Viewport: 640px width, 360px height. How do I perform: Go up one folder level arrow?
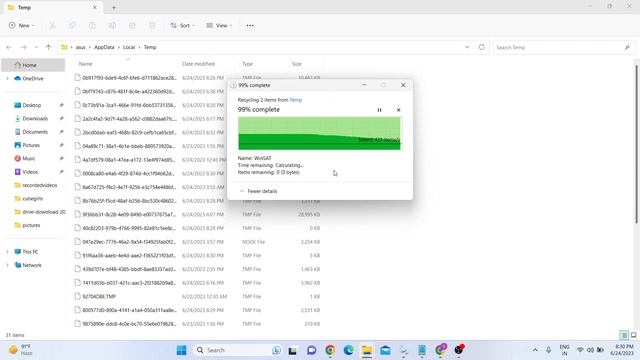[49, 47]
